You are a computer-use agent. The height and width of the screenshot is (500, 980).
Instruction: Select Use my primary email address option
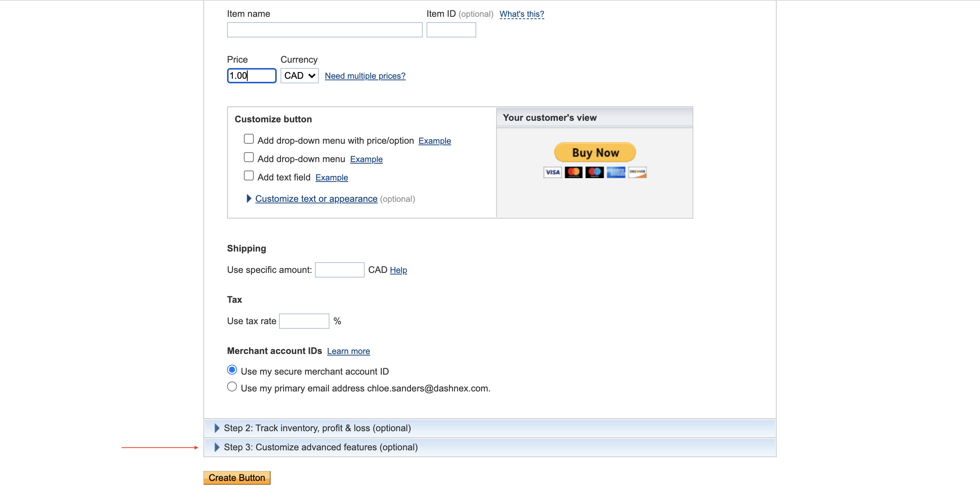[232, 387]
